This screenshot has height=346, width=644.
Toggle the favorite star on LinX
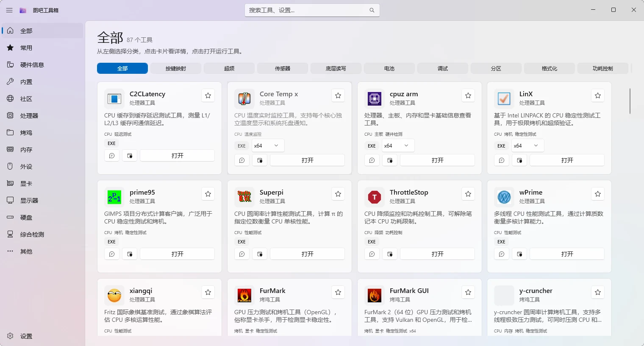[x=598, y=95]
